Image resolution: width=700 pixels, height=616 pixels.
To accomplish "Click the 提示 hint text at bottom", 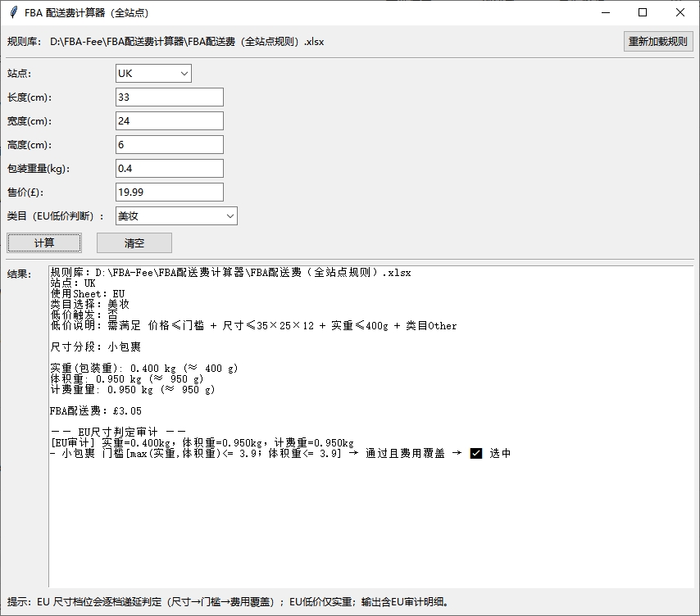I will tap(228, 602).
